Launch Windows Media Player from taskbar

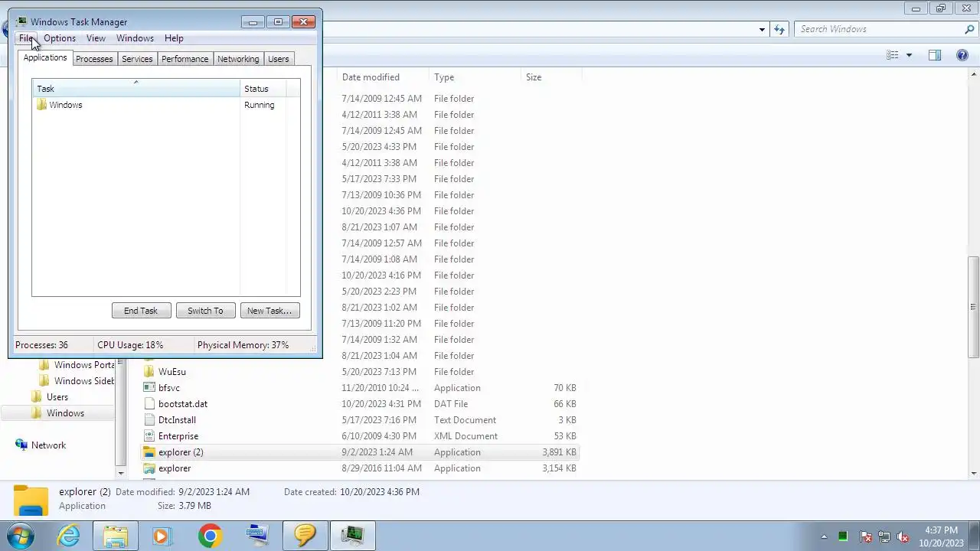pos(162,536)
